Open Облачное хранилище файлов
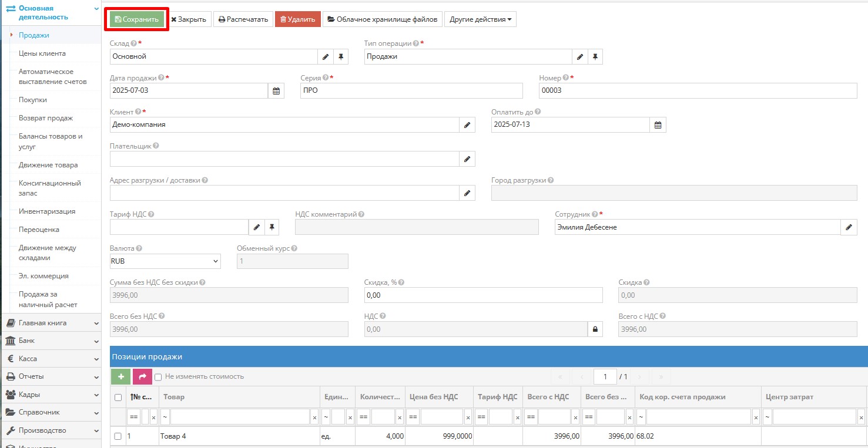Image resolution: width=868 pixels, height=448 pixels. tap(382, 19)
